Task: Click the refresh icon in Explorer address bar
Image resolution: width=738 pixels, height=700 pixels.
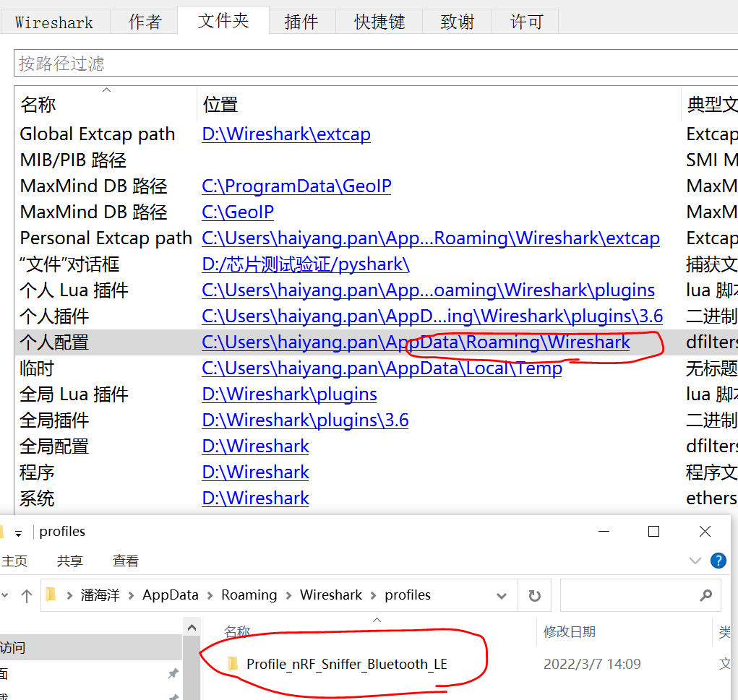Action: (533, 595)
